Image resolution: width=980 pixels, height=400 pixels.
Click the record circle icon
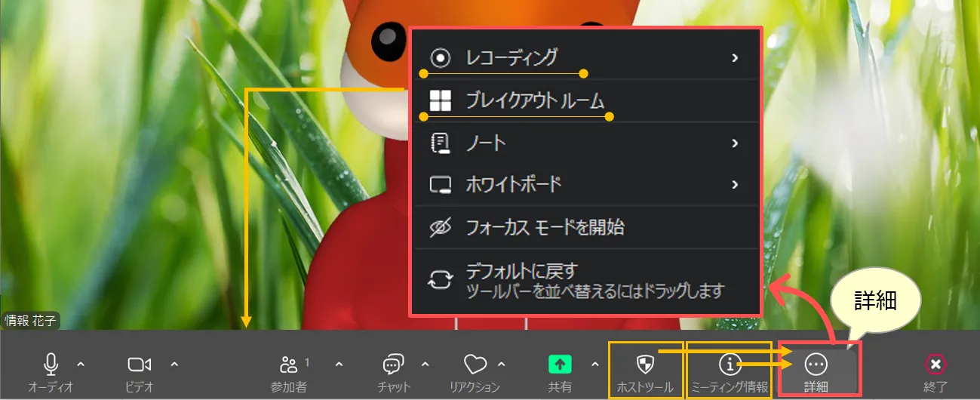pyautogui.click(x=440, y=57)
